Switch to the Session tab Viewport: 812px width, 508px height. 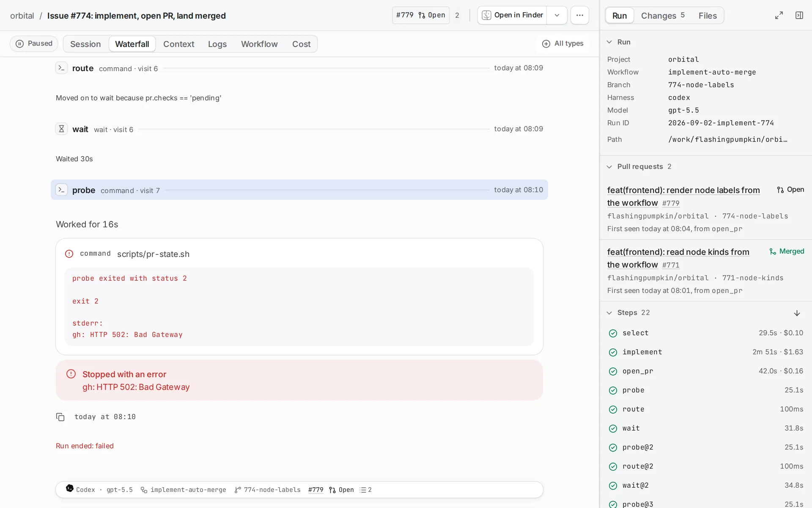(x=85, y=44)
